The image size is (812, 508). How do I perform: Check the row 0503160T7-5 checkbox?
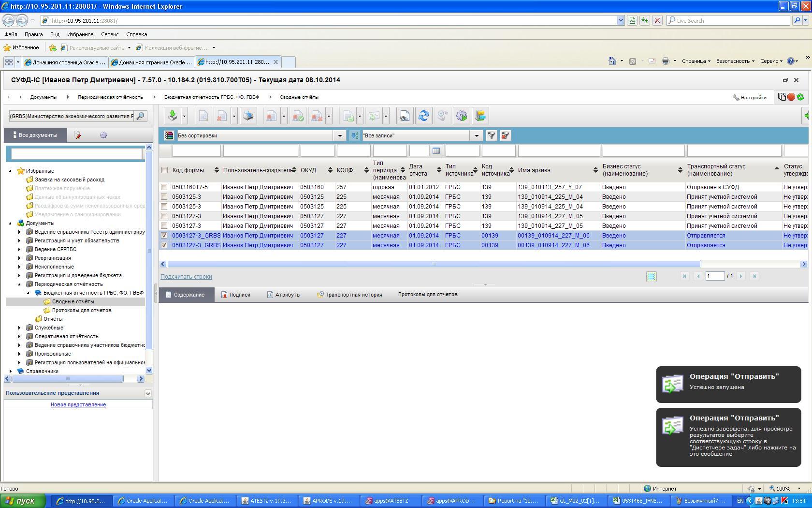(x=164, y=187)
